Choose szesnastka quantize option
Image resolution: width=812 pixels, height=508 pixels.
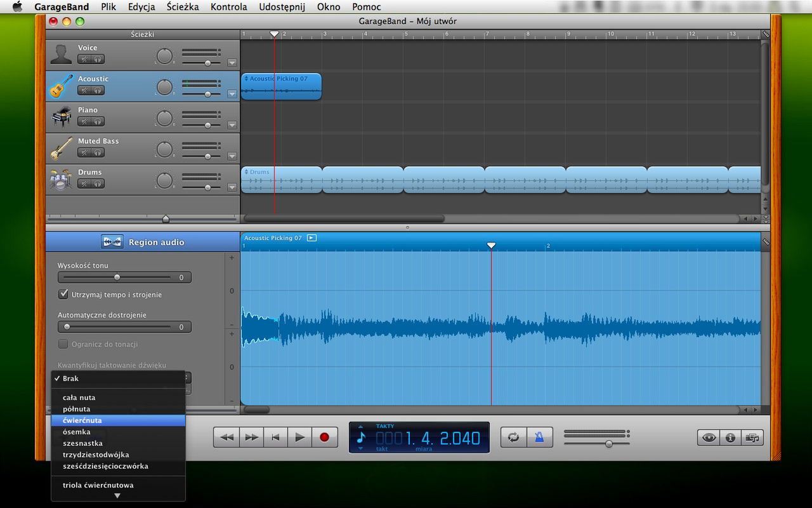(82, 443)
